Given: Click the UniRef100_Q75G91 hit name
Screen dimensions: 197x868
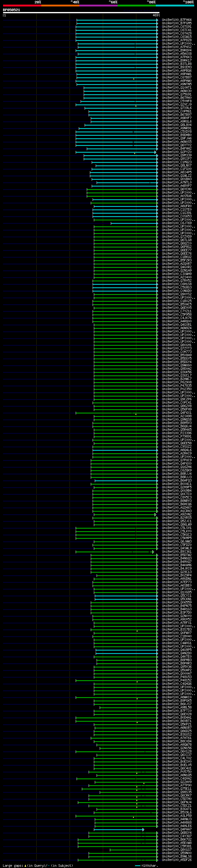Looking at the screenshot, I should click(176, 94).
